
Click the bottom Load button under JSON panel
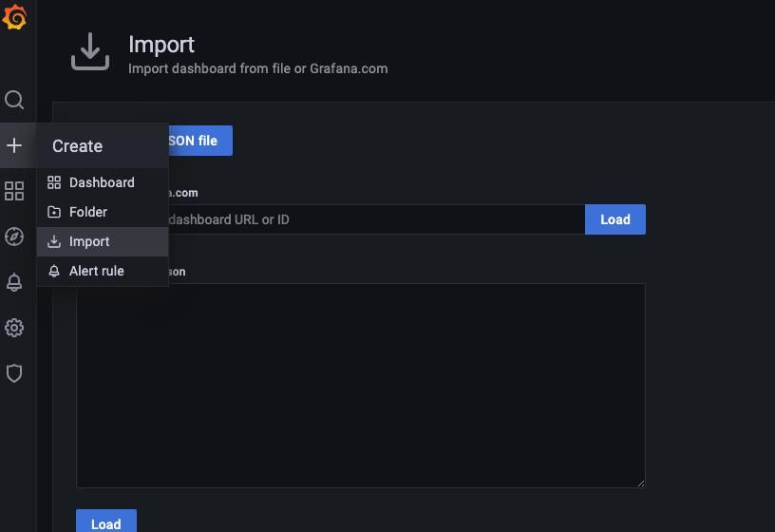point(106,522)
